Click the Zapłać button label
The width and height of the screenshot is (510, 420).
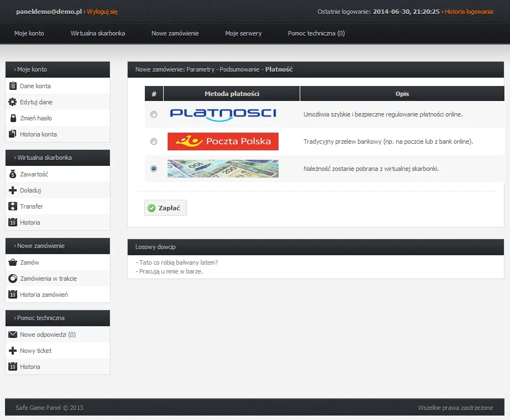click(x=169, y=208)
